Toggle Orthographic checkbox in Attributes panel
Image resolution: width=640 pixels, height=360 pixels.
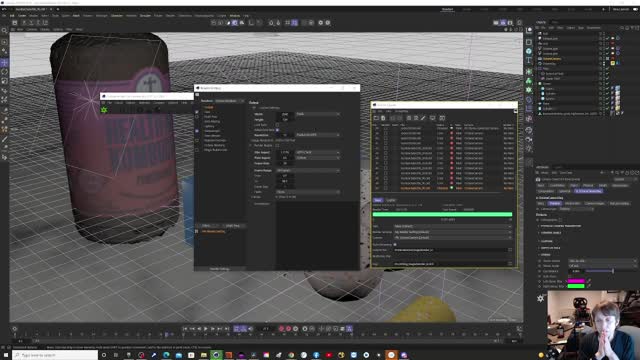pos(560,220)
